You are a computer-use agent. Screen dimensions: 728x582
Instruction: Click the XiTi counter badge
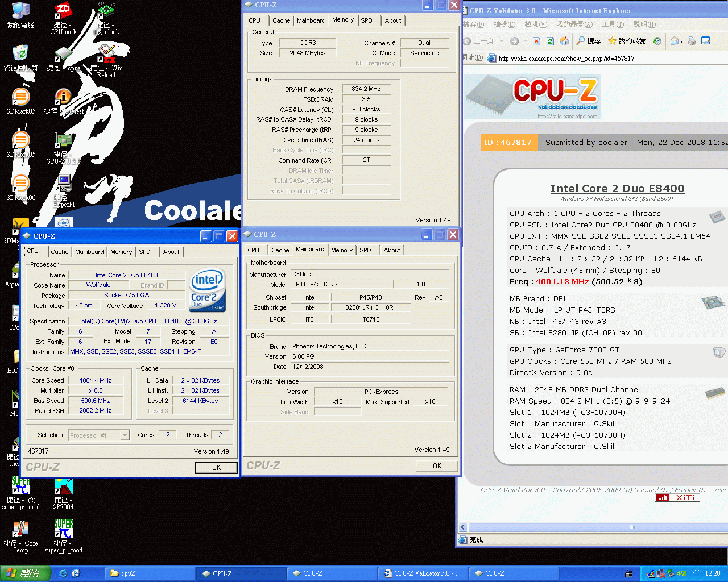[677, 497]
